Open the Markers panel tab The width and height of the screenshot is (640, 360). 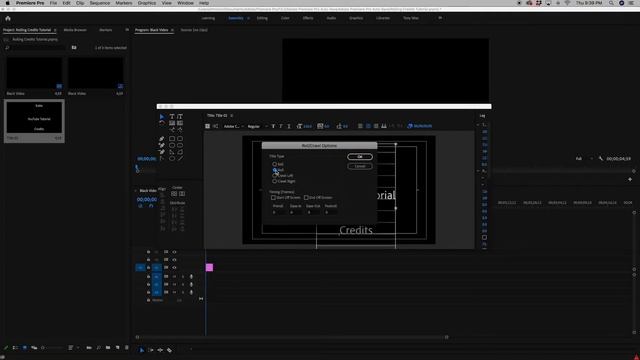[x=106, y=30]
